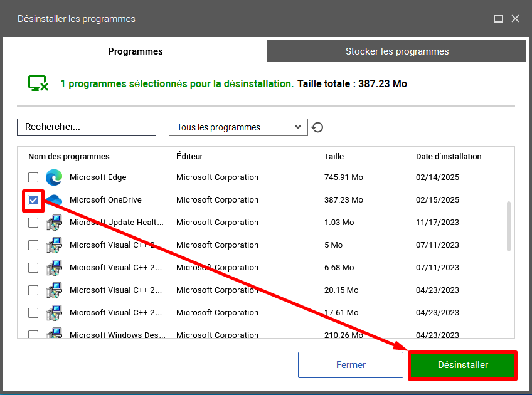532x395 pixels.
Task: Select the Microsoft Update Healt... name text
Action: click(x=117, y=223)
